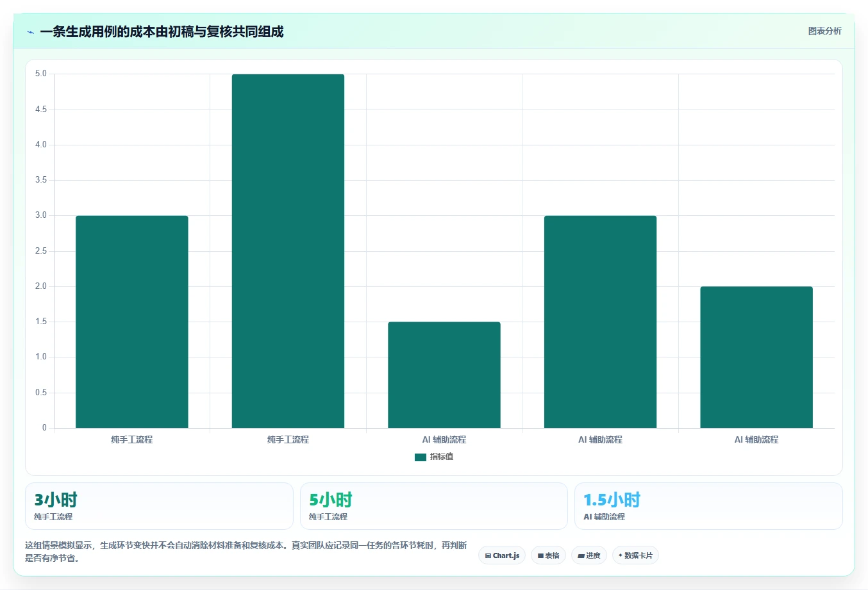Select the 数据卡片 tag chip
The image size is (868, 590).
pyautogui.click(x=635, y=555)
